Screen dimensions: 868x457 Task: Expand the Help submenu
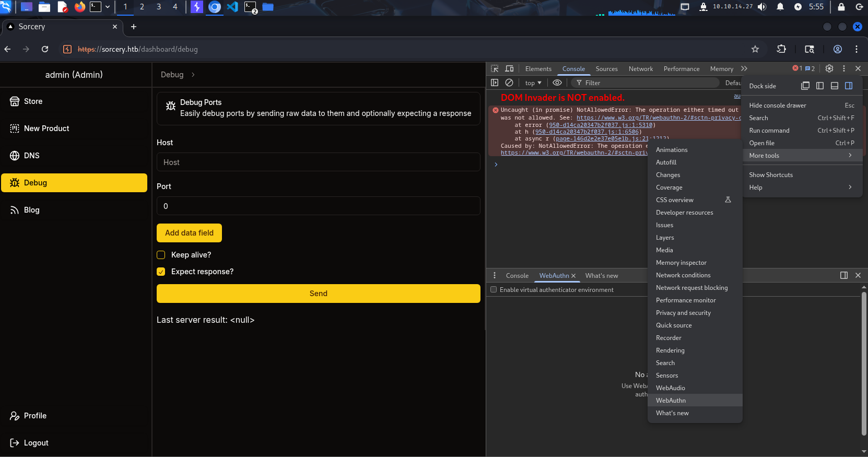tap(801, 188)
